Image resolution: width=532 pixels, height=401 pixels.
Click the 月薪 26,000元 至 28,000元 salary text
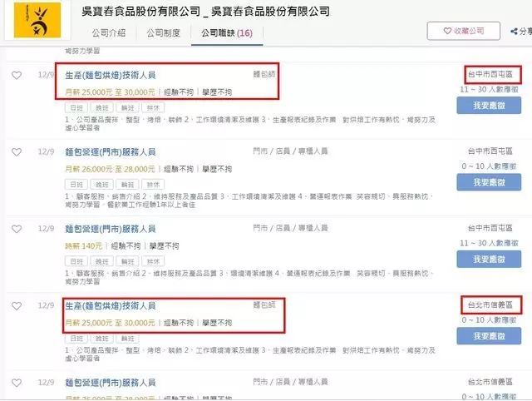coord(110,169)
